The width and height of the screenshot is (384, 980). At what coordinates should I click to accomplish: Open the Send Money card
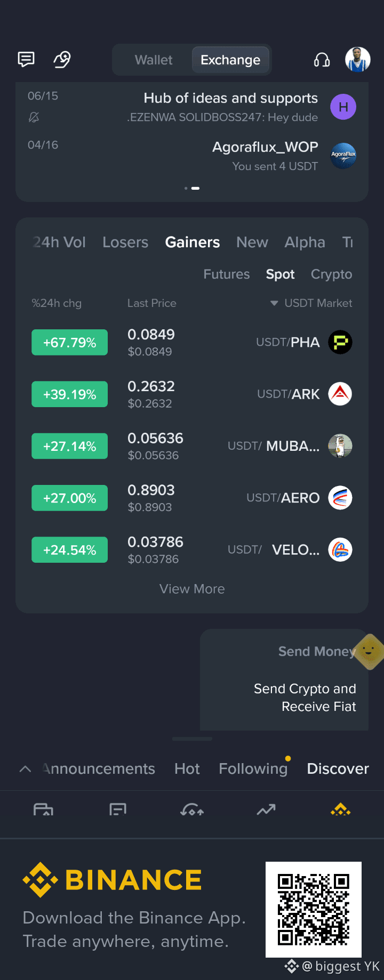click(x=284, y=680)
